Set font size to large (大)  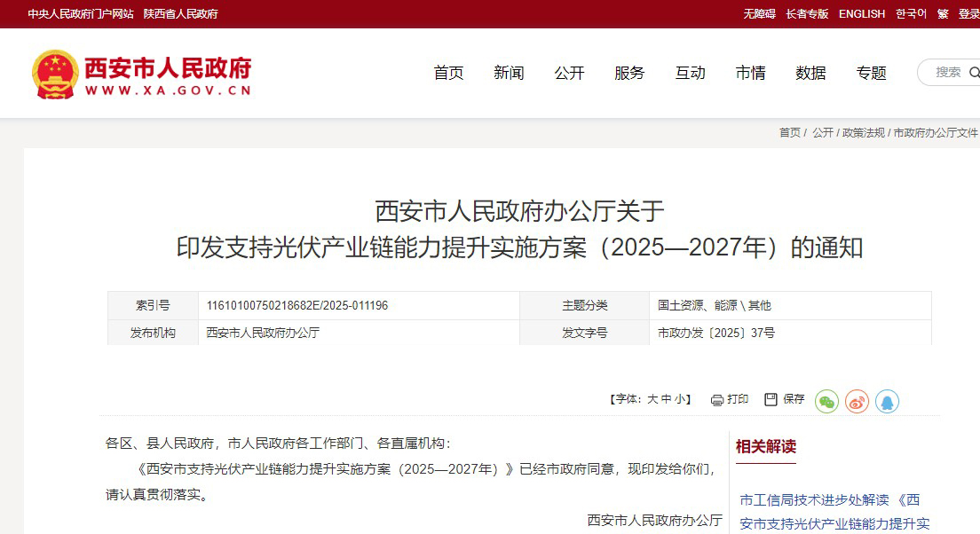click(x=652, y=400)
